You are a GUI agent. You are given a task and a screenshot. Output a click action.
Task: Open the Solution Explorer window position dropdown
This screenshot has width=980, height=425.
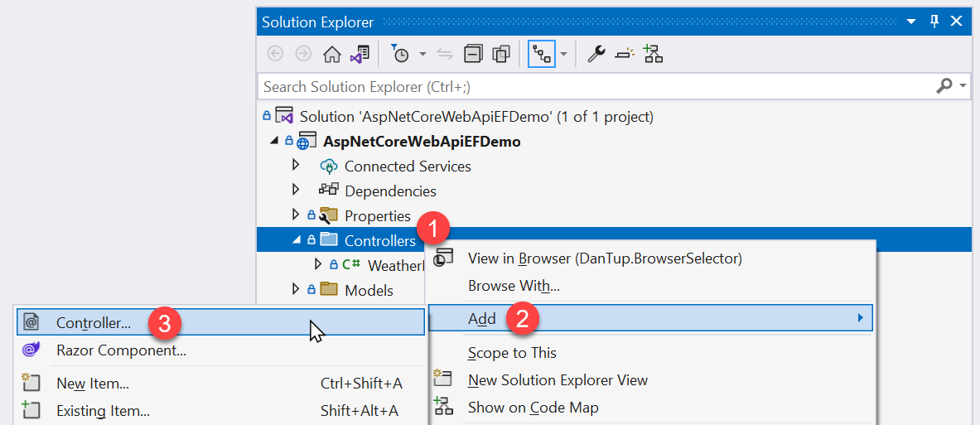(x=911, y=22)
